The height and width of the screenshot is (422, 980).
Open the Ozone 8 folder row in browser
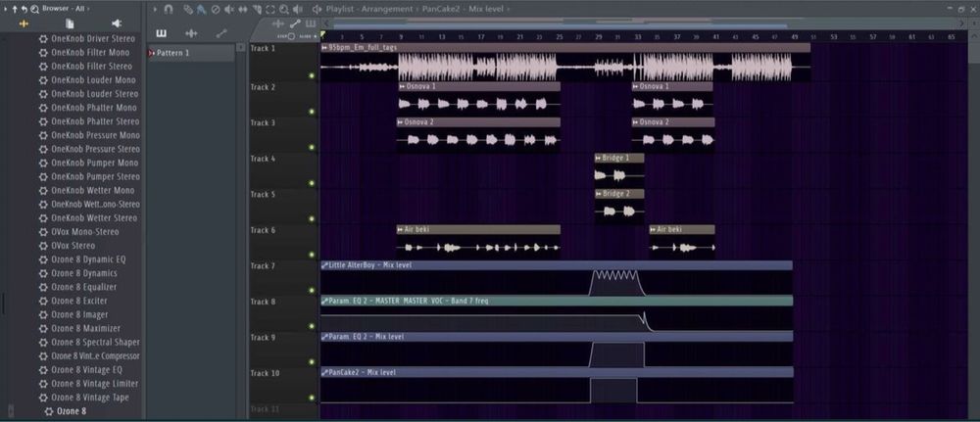(72, 411)
